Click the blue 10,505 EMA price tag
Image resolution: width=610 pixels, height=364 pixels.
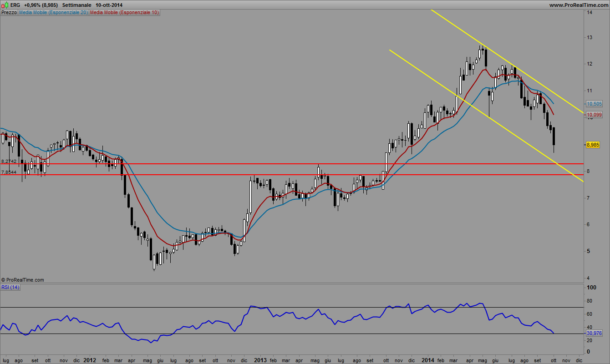point(594,104)
